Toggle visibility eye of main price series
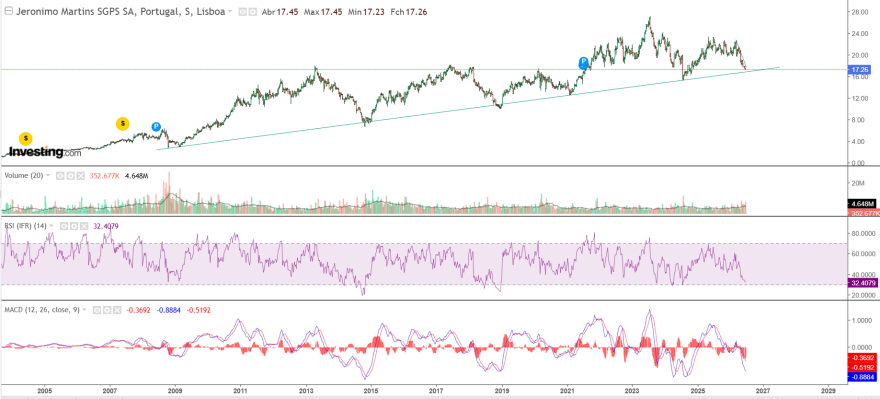Screen dimensions: 880x399 [242, 11]
